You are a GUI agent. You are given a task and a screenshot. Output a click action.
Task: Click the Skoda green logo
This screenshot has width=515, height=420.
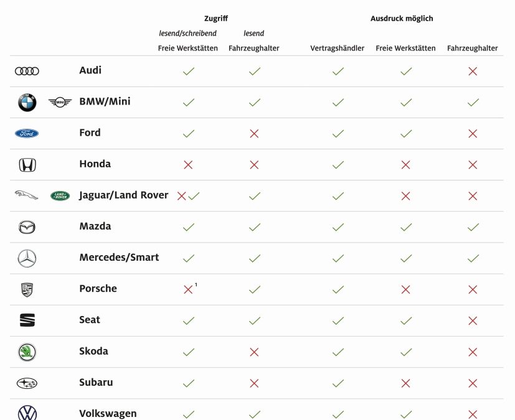point(27,352)
